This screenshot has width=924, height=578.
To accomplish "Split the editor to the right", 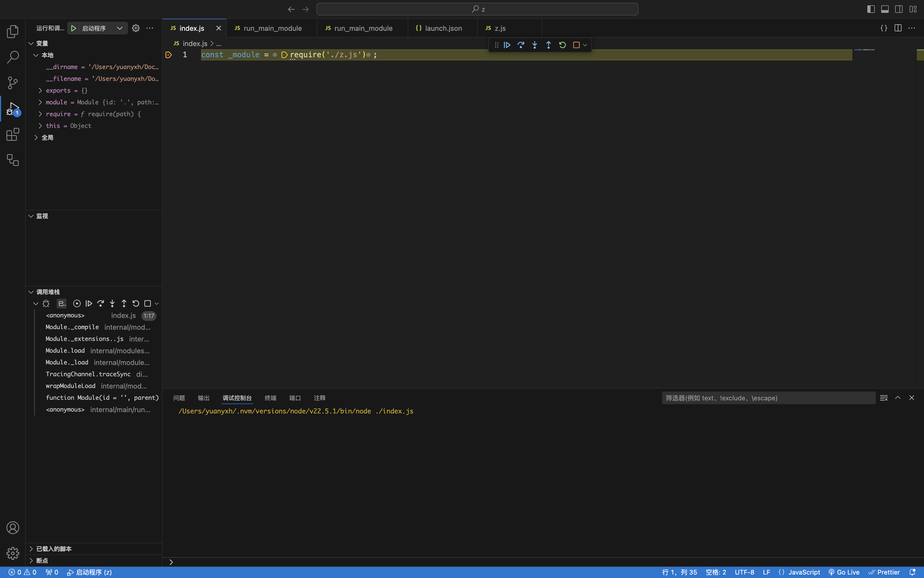I will pyautogui.click(x=898, y=28).
